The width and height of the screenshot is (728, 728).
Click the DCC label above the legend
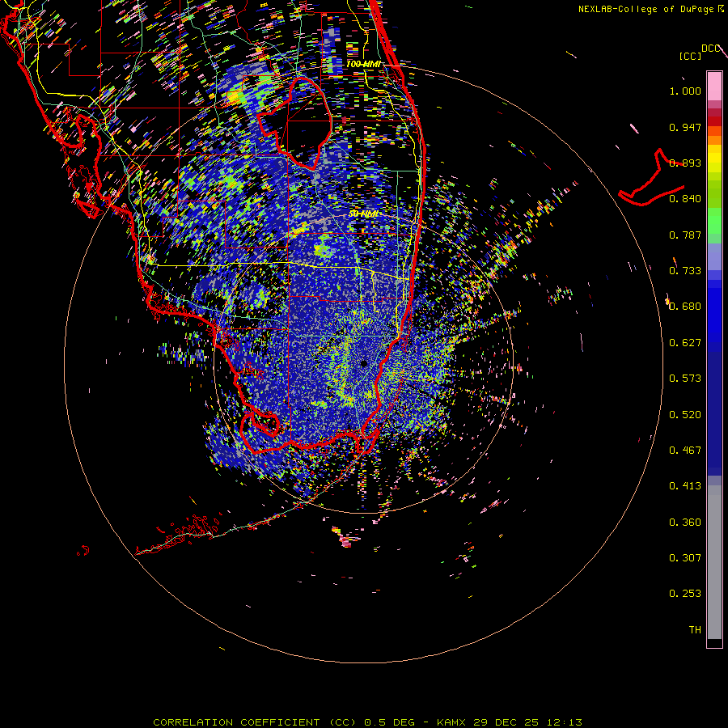[710, 49]
